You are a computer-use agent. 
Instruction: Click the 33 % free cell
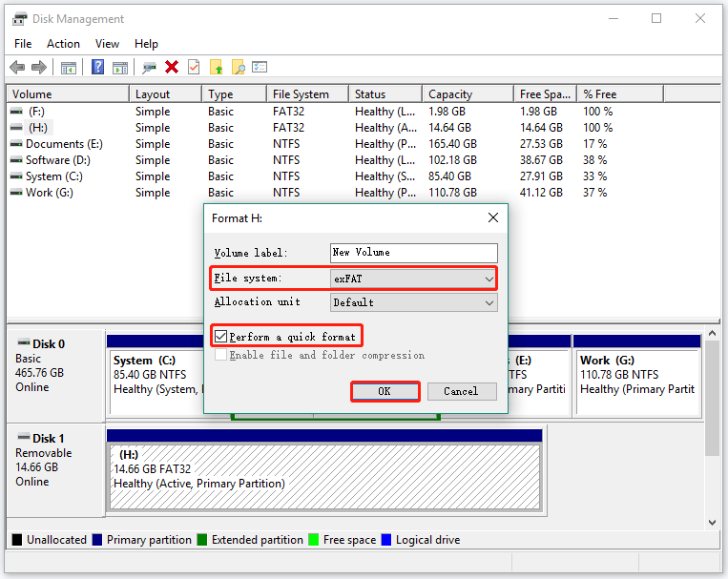594,176
